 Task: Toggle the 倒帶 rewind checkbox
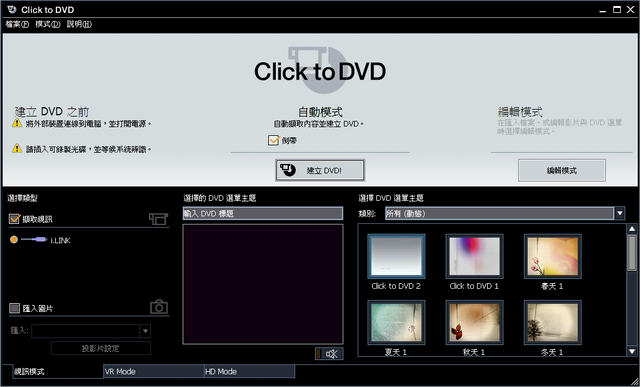(x=273, y=140)
